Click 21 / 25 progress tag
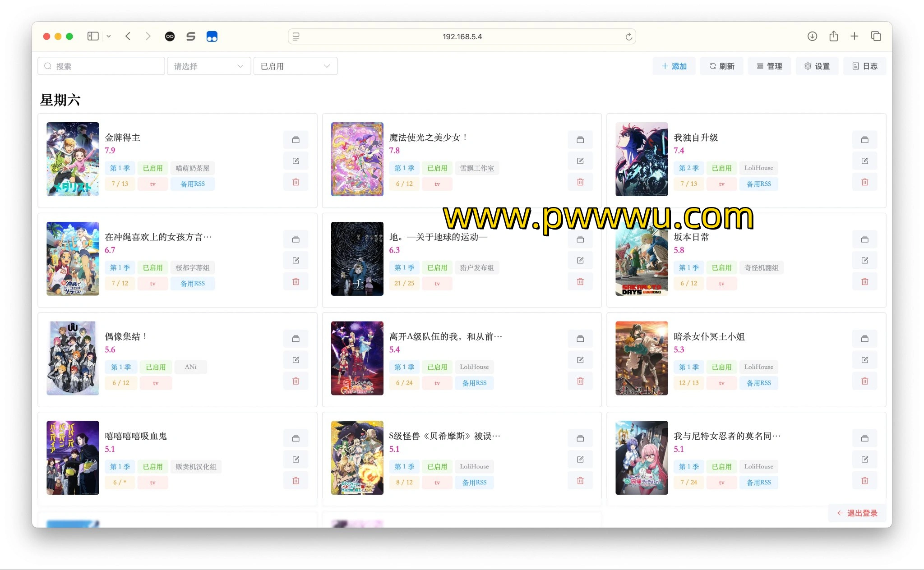 [x=404, y=284]
